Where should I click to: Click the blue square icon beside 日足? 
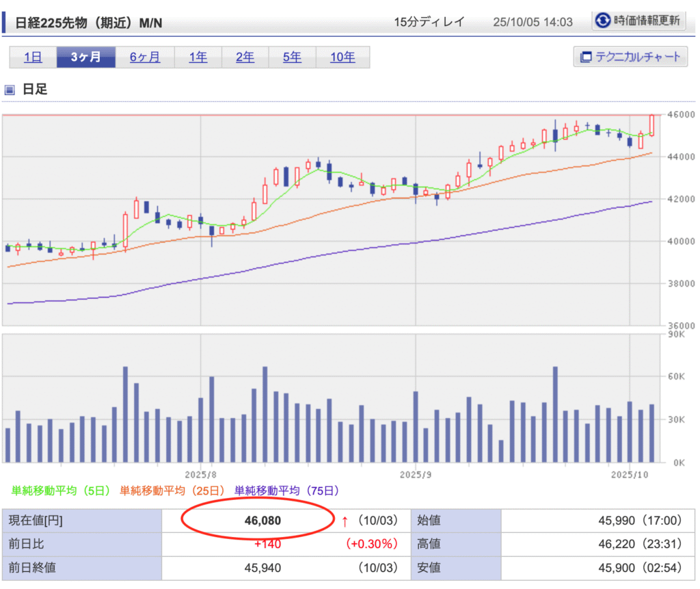tap(10, 90)
